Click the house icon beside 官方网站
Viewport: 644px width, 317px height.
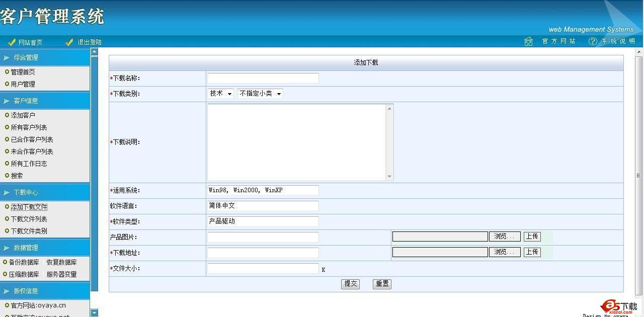pyautogui.click(x=528, y=41)
